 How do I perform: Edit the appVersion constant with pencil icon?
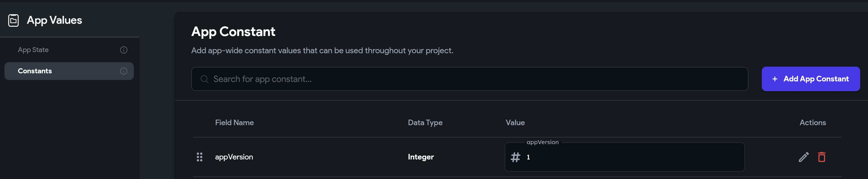click(x=803, y=157)
